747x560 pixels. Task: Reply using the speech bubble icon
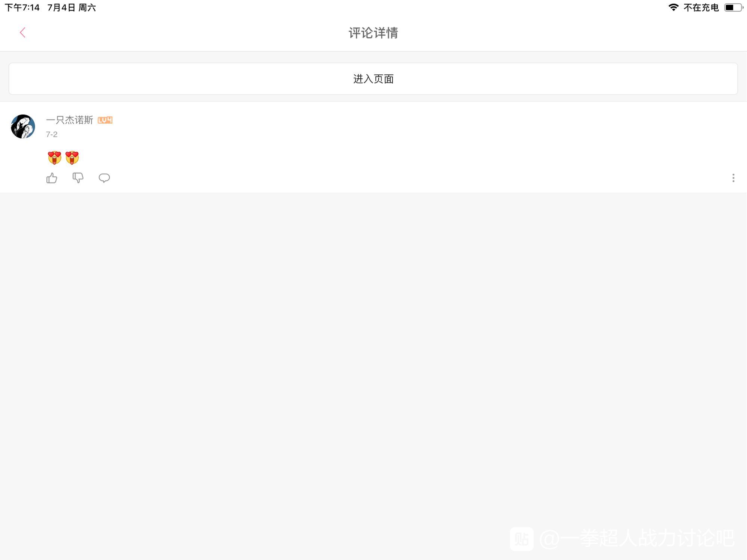(x=104, y=178)
